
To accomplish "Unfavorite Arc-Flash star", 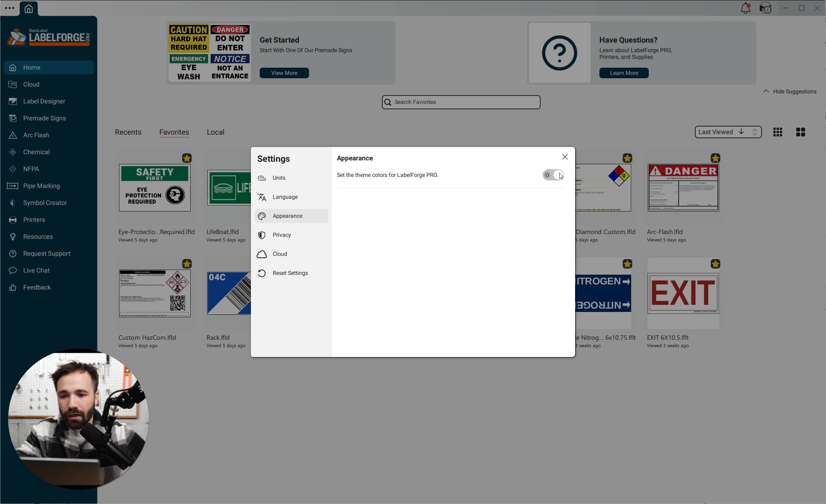I will click(x=715, y=158).
